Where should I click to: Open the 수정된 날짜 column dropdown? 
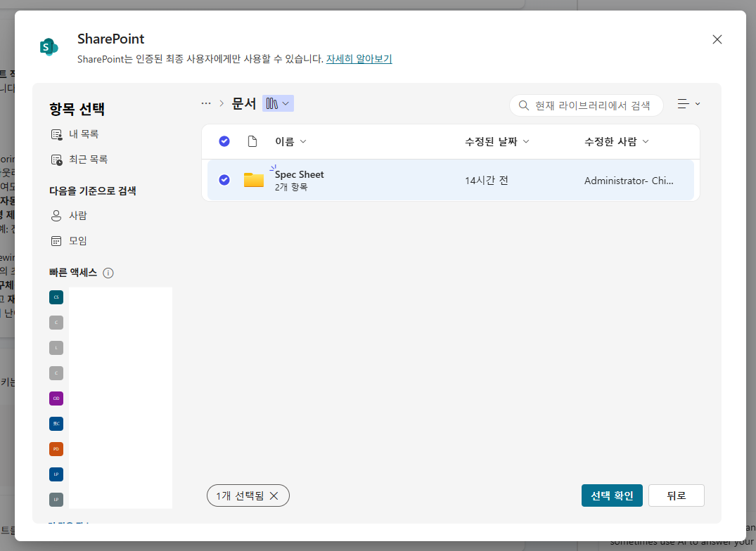click(x=497, y=141)
